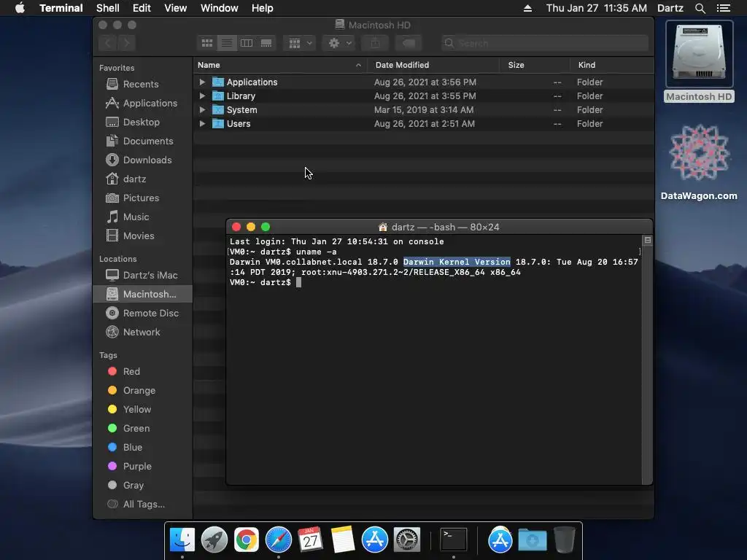Switch Finder to icon view
This screenshot has height=560, width=747.
point(207,43)
